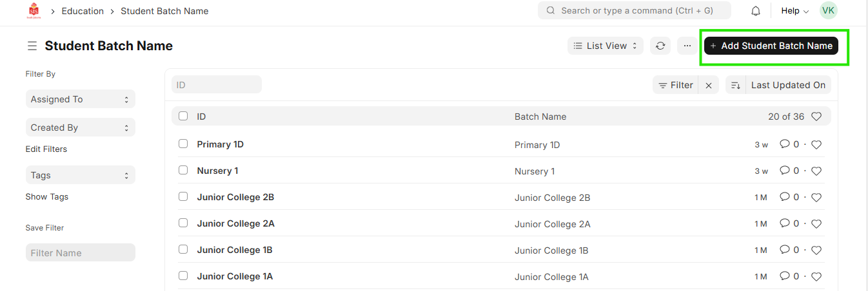Clear filters with the X icon
Viewport: 868px width, 291px height.
pos(709,85)
